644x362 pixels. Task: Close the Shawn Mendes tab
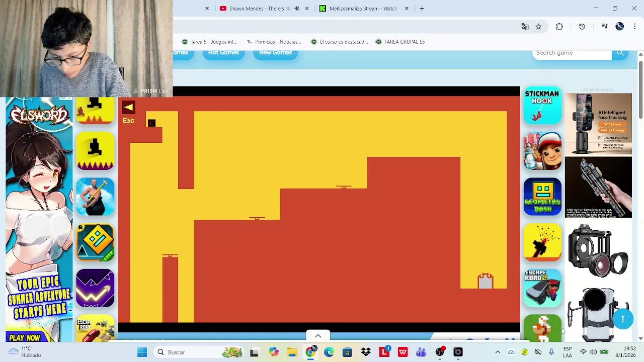tap(307, 9)
